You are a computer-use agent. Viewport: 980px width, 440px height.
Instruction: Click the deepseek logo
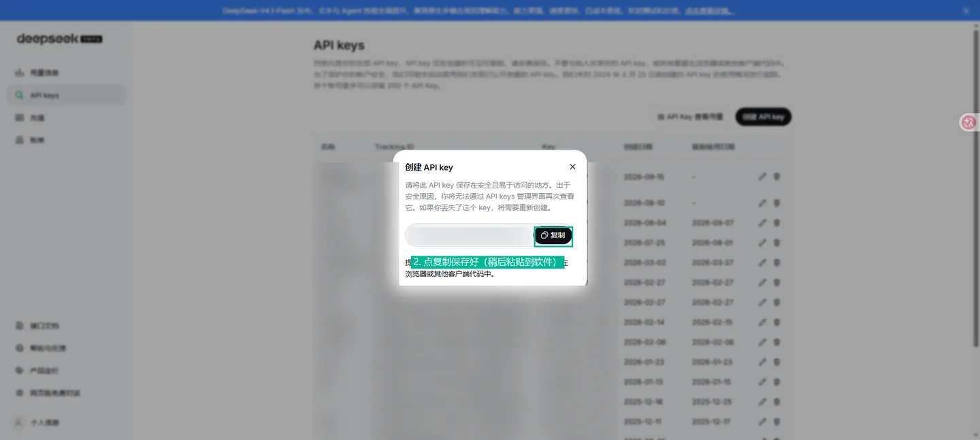click(x=59, y=39)
